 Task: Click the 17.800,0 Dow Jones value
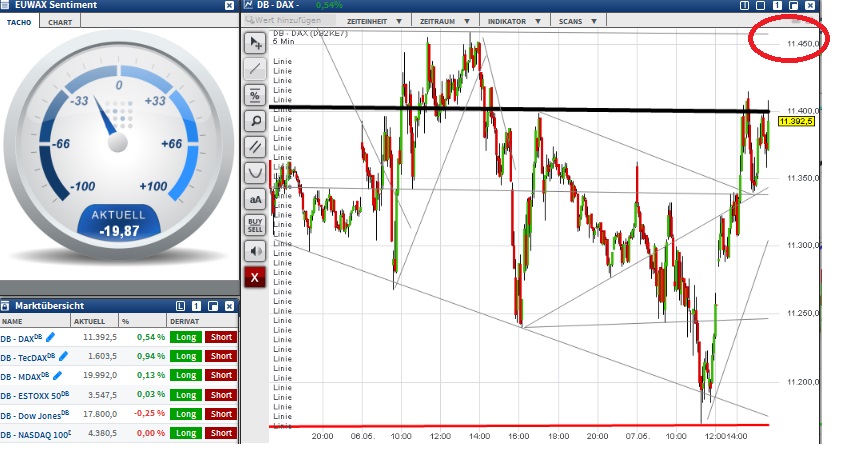(x=100, y=414)
